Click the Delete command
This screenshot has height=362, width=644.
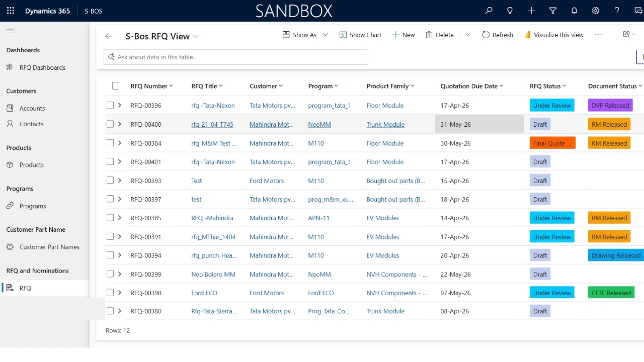440,35
